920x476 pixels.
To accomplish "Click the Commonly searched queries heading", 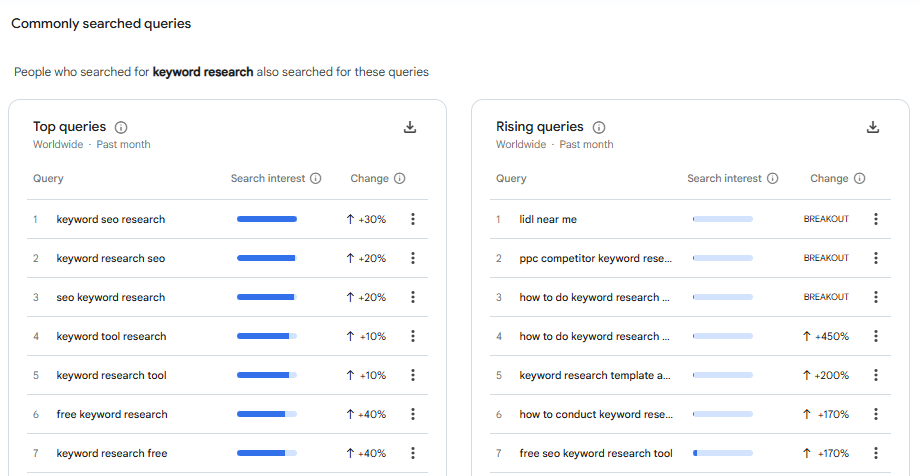I will click(x=101, y=24).
